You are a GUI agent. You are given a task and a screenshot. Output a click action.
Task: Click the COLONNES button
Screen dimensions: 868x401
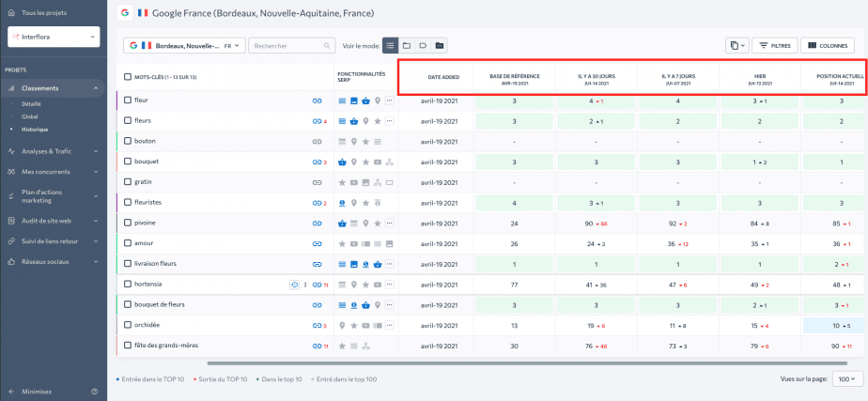(828, 46)
